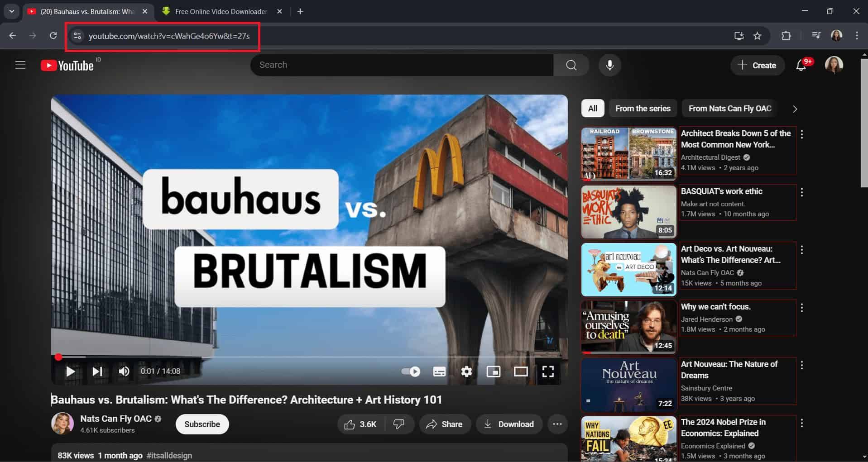The width and height of the screenshot is (868, 462).
Task: Click the address bar URL
Action: click(x=169, y=36)
